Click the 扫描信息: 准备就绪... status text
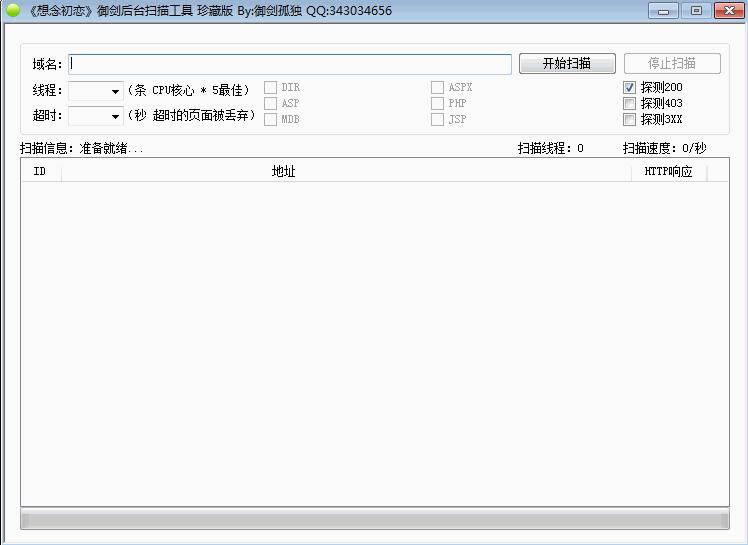 point(82,148)
